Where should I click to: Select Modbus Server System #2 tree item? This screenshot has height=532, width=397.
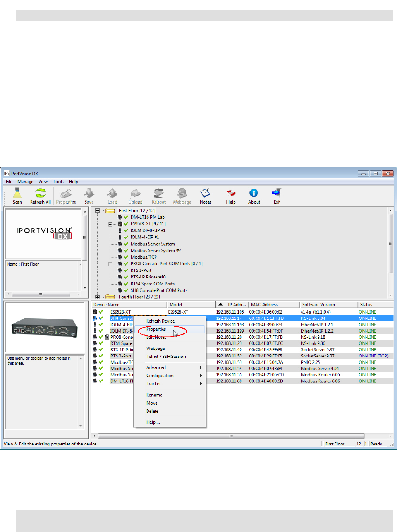pos(156,250)
